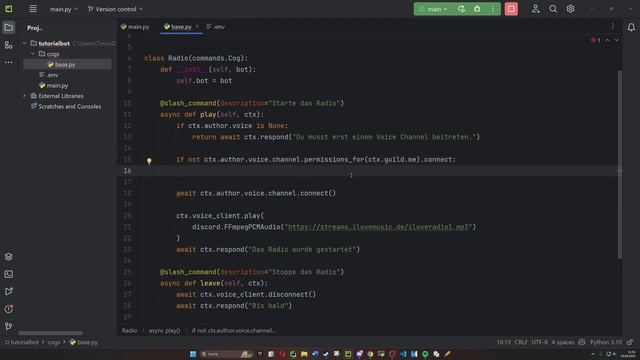This screenshot has height=360, width=640.
Task: Click cogs in navigation bar
Action: [53, 342]
